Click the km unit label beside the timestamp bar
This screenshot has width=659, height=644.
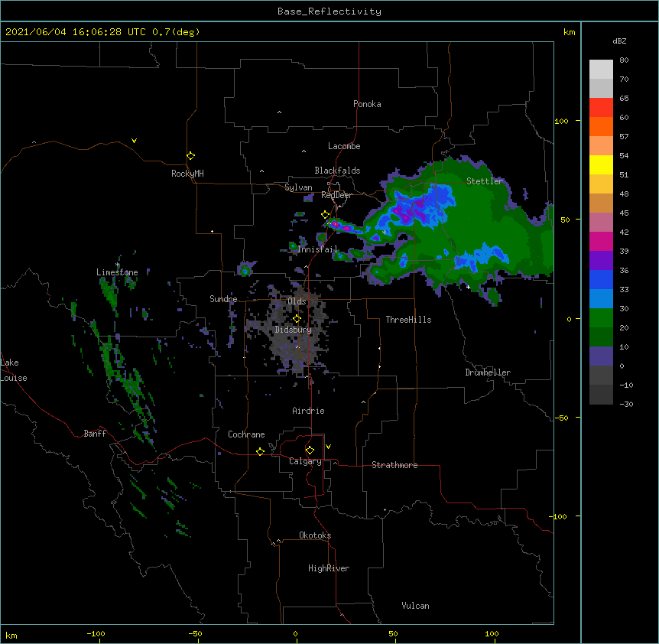click(x=569, y=32)
